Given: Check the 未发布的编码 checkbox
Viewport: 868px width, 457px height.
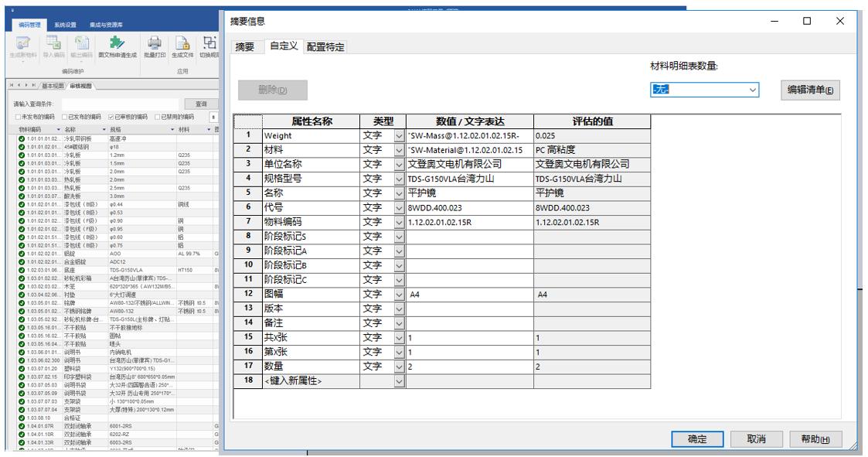Looking at the screenshot, I should coord(18,116).
